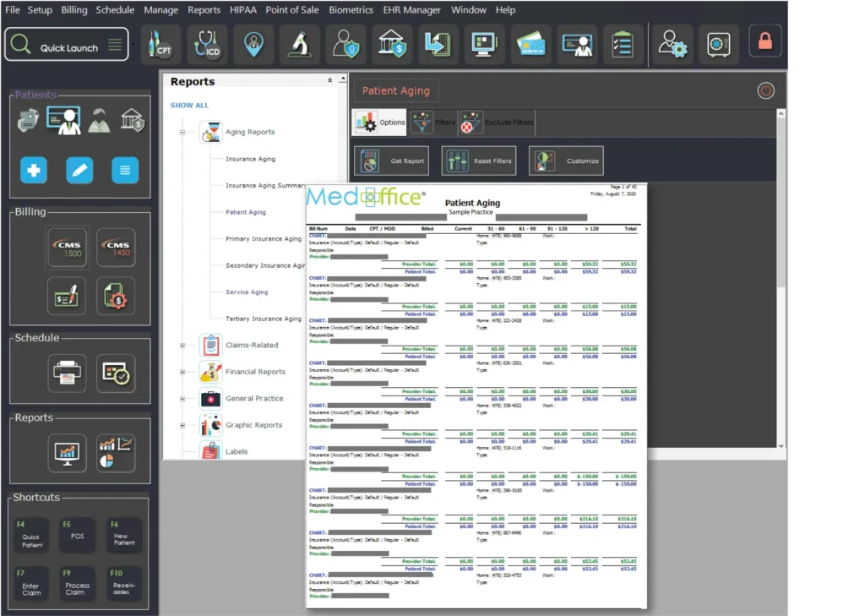Open the CMS 1450 billing form
The width and height of the screenshot is (865, 616).
coord(116,248)
